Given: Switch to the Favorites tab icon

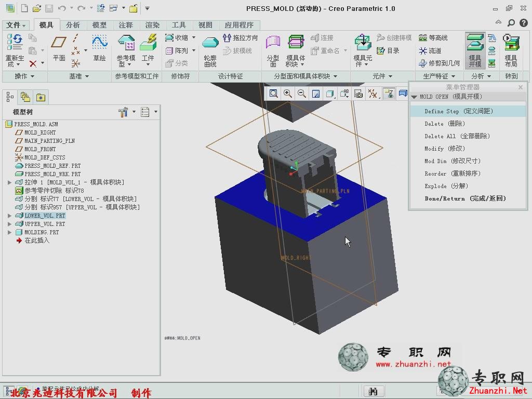Looking at the screenshot, I should click(41, 97).
